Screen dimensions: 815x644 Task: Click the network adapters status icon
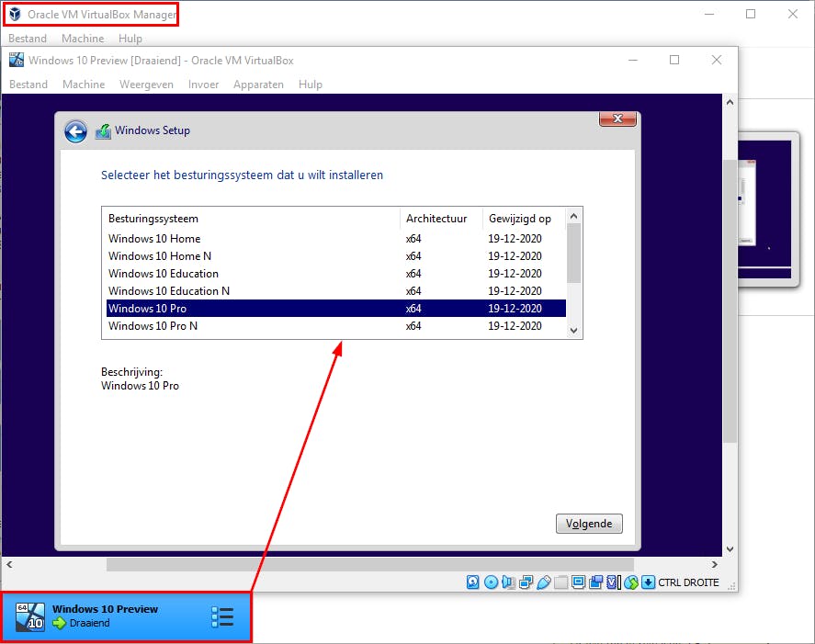pyautogui.click(x=526, y=582)
